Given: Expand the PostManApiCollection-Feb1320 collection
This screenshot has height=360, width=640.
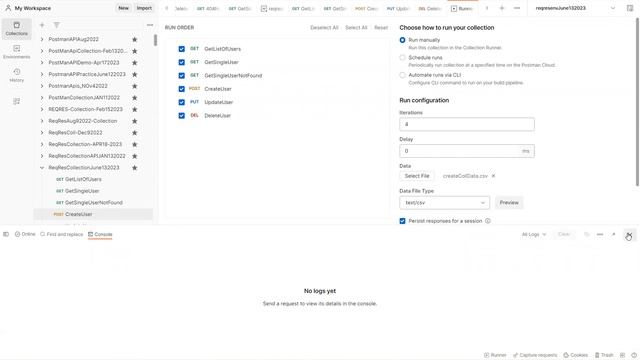Looking at the screenshot, I should (x=42, y=51).
